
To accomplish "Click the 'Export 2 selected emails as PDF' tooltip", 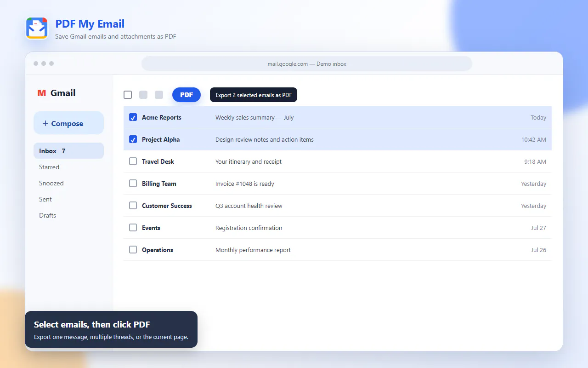I will point(254,95).
